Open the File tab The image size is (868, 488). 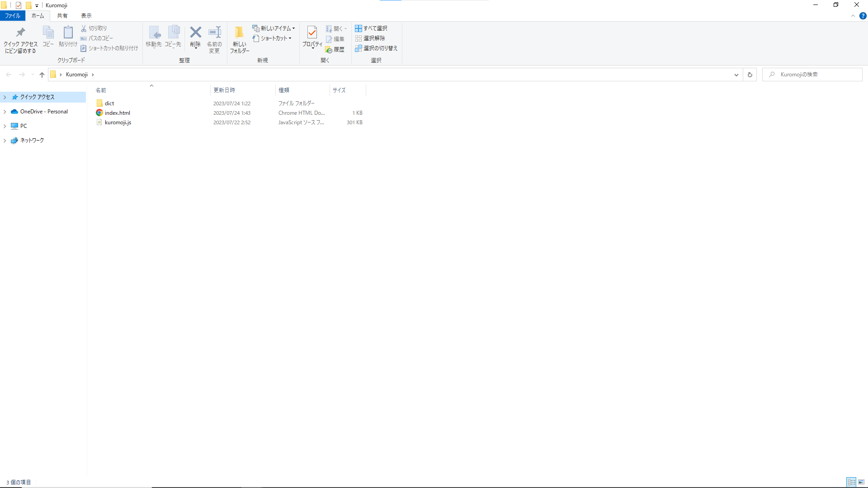pyautogui.click(x=13, y=16)
